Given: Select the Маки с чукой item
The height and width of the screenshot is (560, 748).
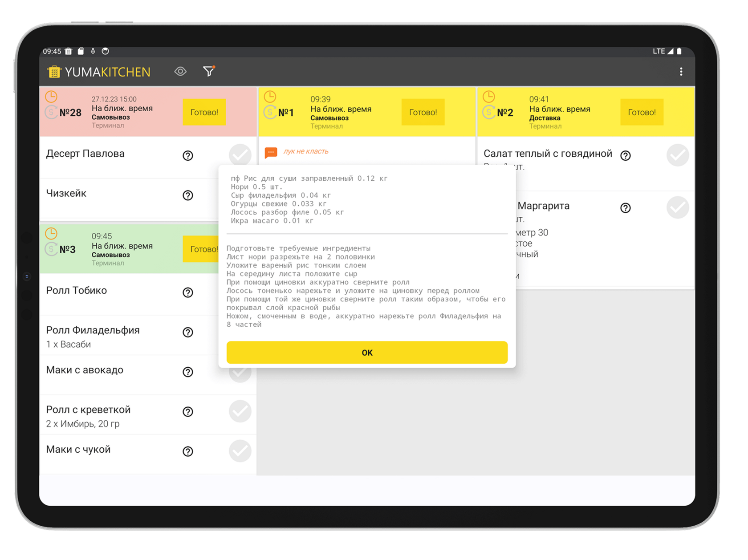Looking at the screenshot, I should 148,455.
